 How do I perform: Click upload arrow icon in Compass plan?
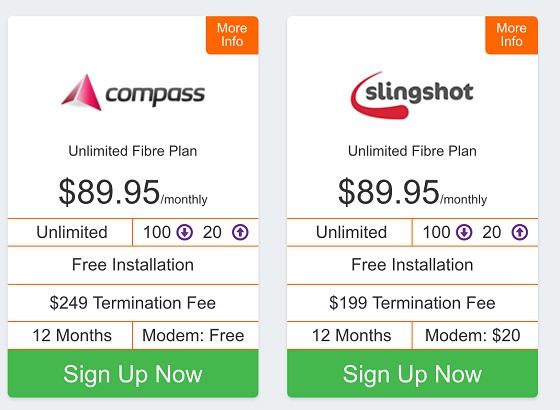click(x=240, y=232)
